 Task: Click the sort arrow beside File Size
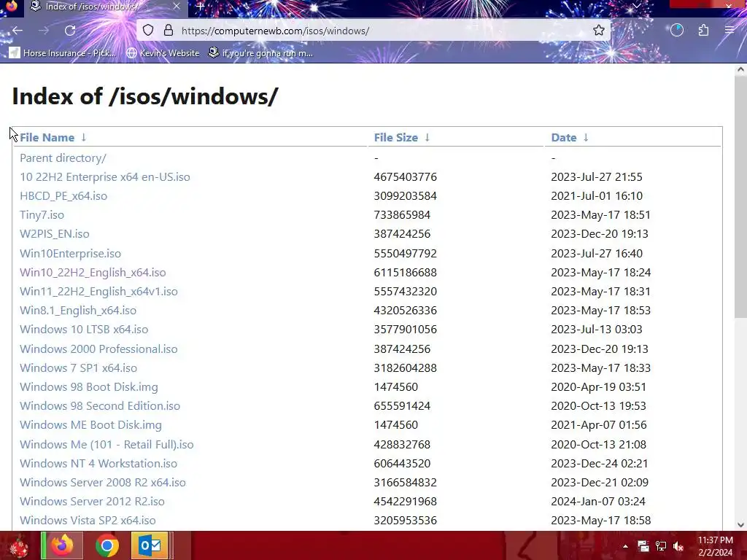(x=427, y=138)
